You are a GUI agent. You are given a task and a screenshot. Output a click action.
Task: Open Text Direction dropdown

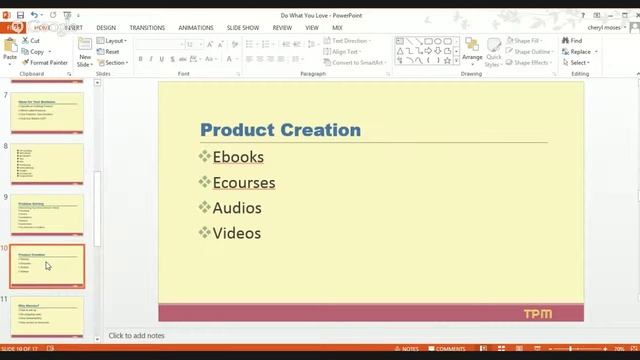click(x=348, y=41)
